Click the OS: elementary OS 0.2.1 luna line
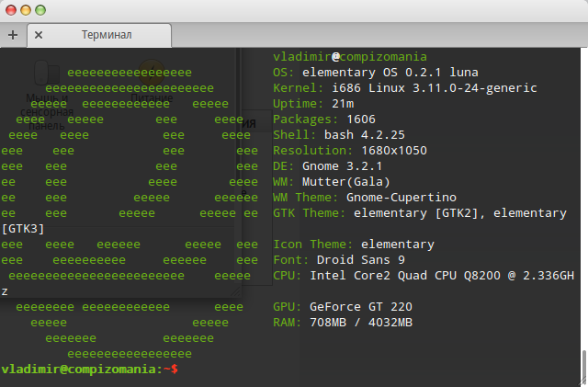 click(376, 72)
